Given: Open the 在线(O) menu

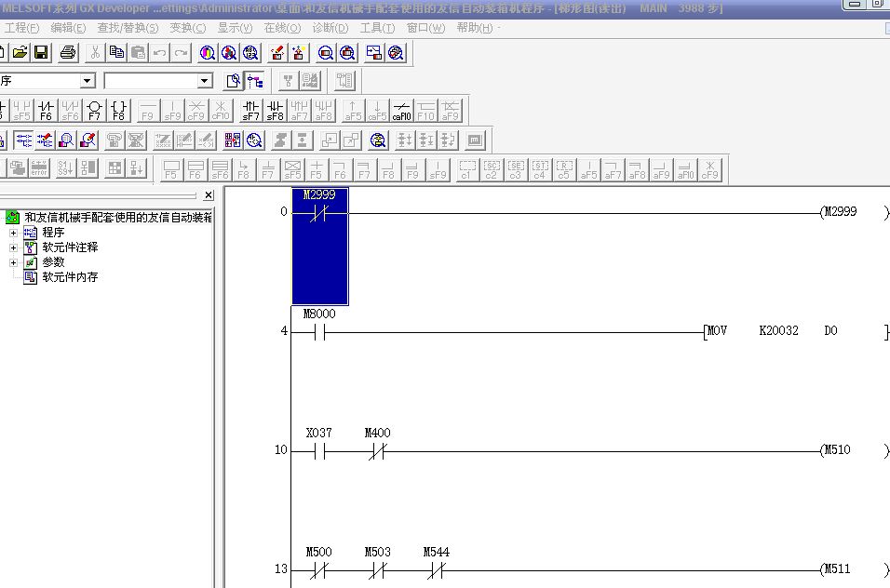Looking at the screenshot, I should click(x=276, y=28).
